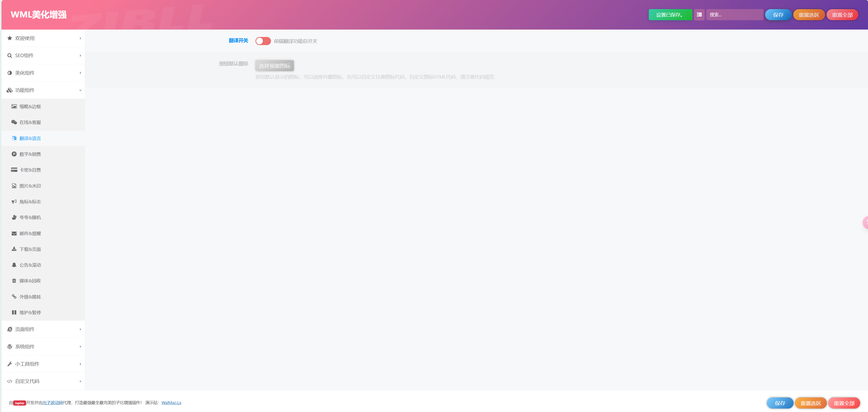Click the bottom 重置全部 button
868x412 pixels.
[x=844, y=403]
